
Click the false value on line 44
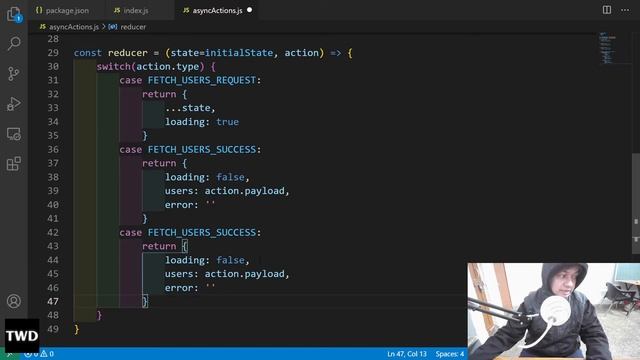[x=230, y=260]
